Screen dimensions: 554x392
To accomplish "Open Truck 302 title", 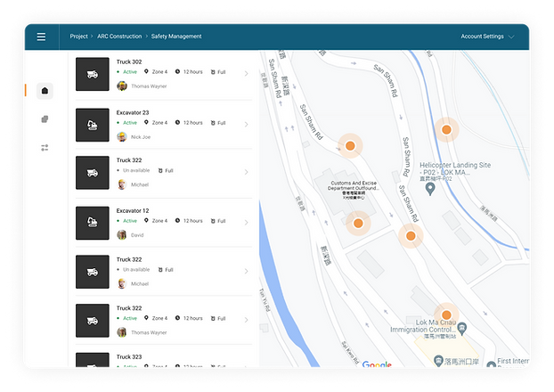I will pyautogui.click(x=129, y=61).
